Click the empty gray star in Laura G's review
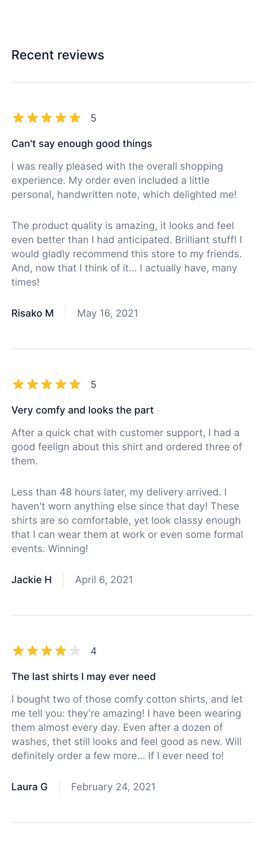This screenshot has height=868, width=265. click(x=75, y=651)
